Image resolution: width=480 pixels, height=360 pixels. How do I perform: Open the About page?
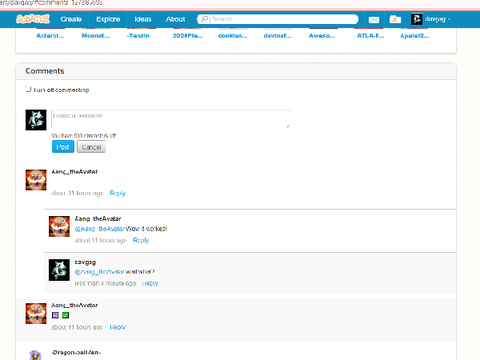click(x=175, y=19)
